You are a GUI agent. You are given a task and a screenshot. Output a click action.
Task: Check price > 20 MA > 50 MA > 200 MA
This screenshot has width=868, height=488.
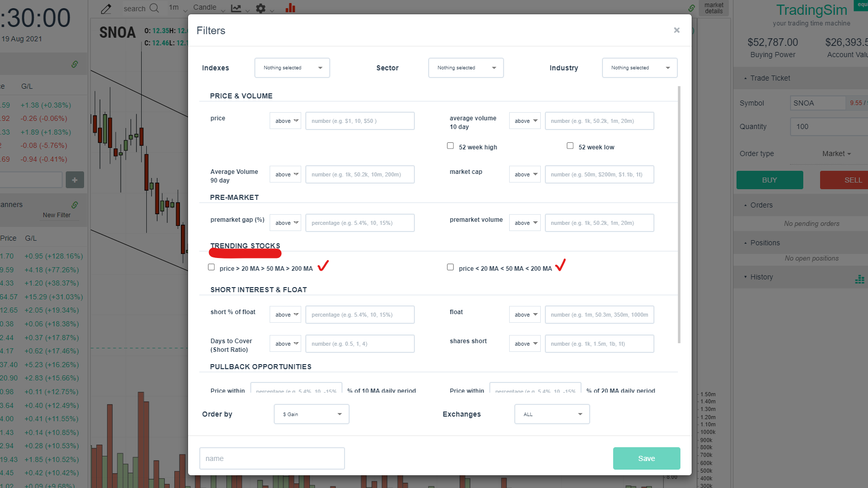pyautogui.click(x=212, y=267)
